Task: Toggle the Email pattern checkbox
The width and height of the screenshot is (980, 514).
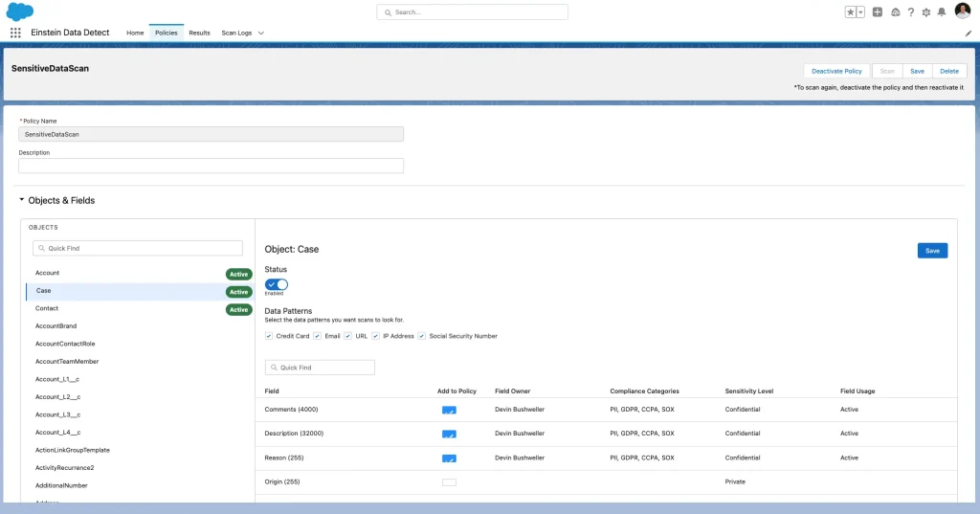Action: tap(318, 336)
